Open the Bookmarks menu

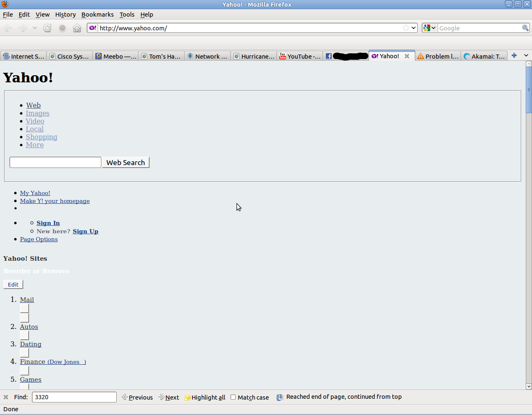[97, 15]
